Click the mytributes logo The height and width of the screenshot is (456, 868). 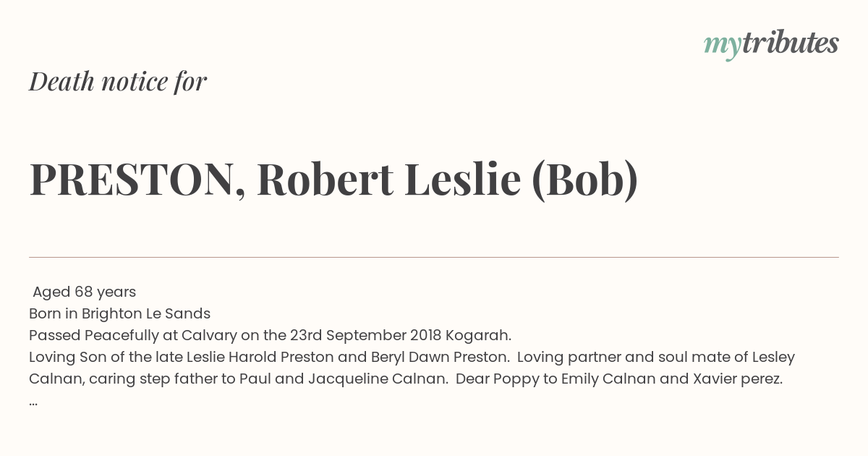coord(771,45)
